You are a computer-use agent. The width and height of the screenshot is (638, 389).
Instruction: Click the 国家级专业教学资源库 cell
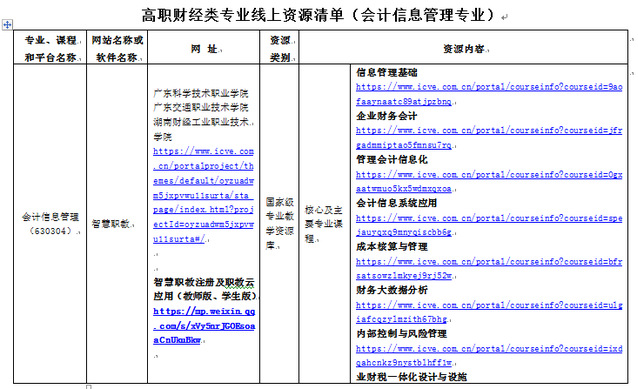click(x=279, y=223)
